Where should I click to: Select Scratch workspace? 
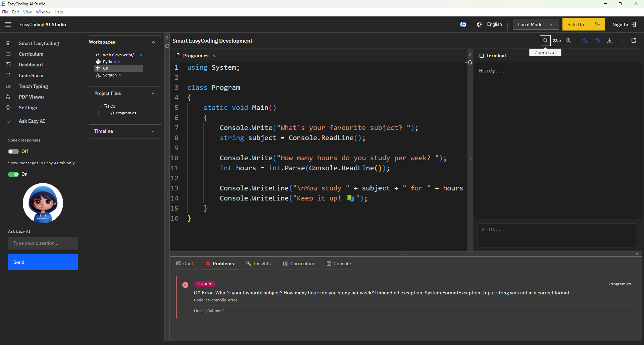[109, 75]
